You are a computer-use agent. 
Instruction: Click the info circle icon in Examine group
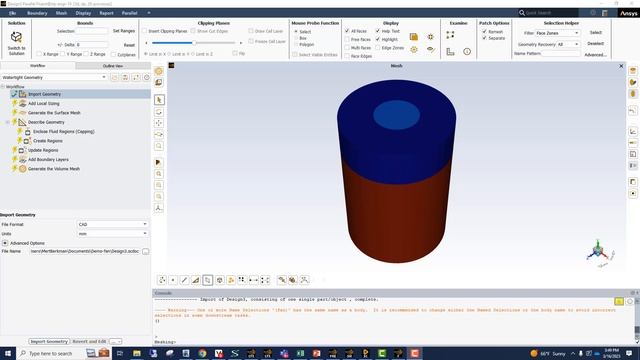tap(467, 51)
